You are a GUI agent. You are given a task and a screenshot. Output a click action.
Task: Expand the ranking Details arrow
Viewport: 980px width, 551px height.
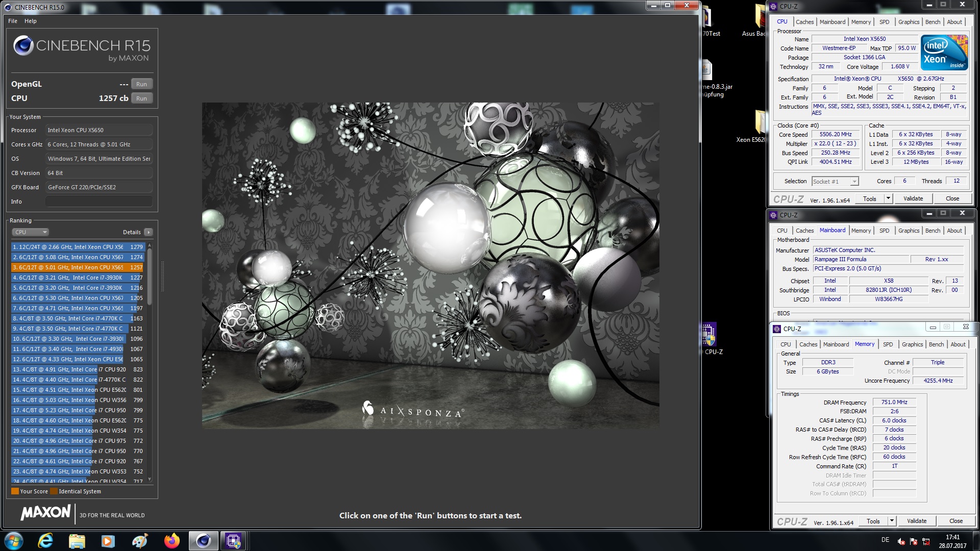[149, 232]
